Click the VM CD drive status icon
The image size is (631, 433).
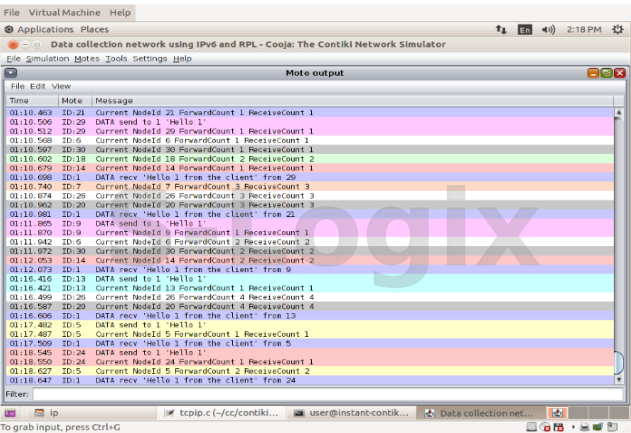pyautogui.click(x=545, y=427)
